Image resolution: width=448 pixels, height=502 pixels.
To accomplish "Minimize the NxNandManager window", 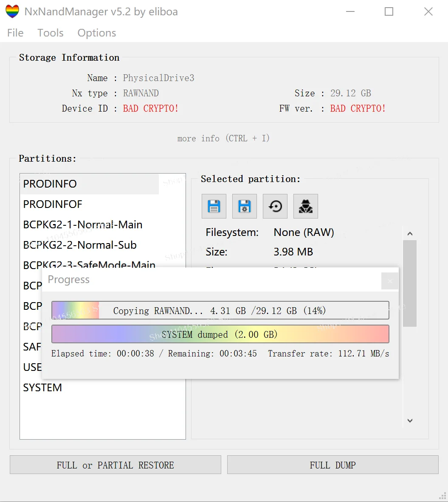I will click(350, 11).
